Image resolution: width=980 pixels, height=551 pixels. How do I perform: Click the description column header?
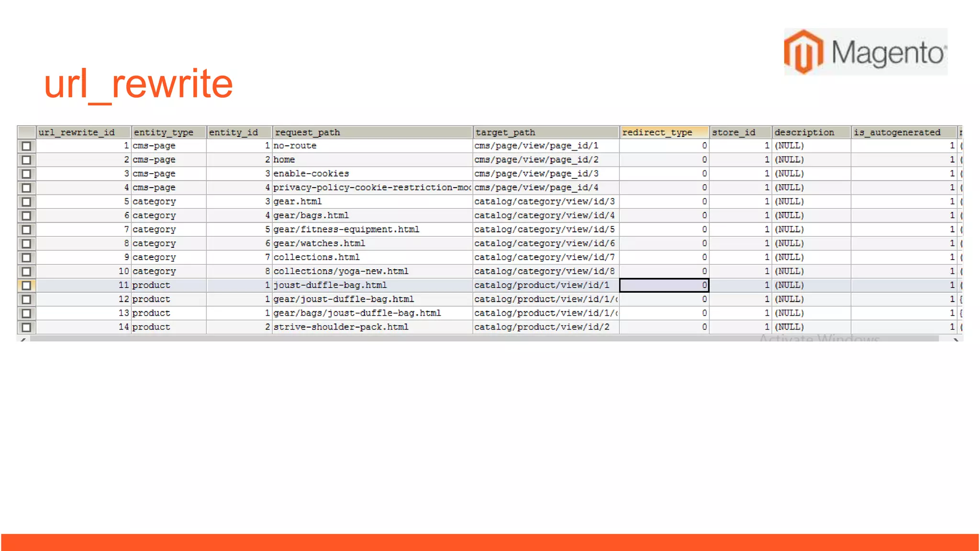[812, 132]
